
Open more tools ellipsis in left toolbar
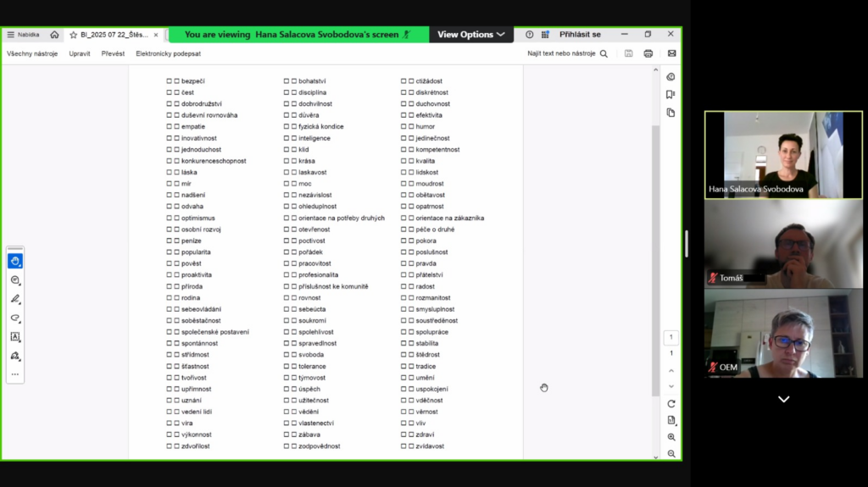click(15, 374)
